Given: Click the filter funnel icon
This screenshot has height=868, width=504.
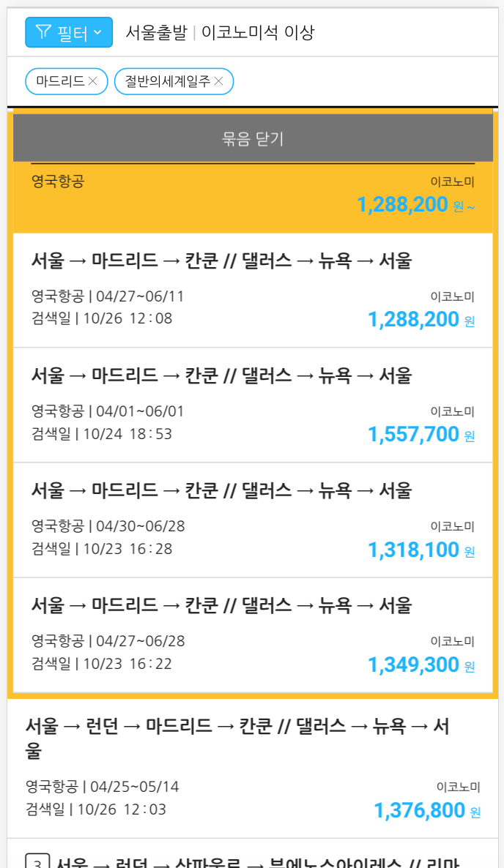Looking at the screenshot, I should click(x=44, y=31).
